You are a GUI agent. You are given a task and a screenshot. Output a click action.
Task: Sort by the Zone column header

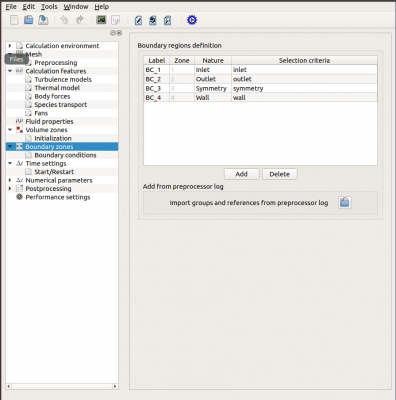pyautogui.click(x=182, y=60)
